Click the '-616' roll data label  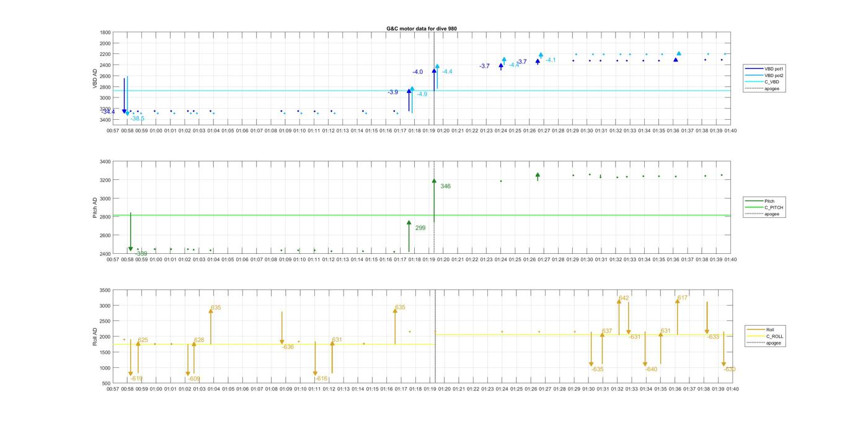pyautogui.click(x=321, y=378)
